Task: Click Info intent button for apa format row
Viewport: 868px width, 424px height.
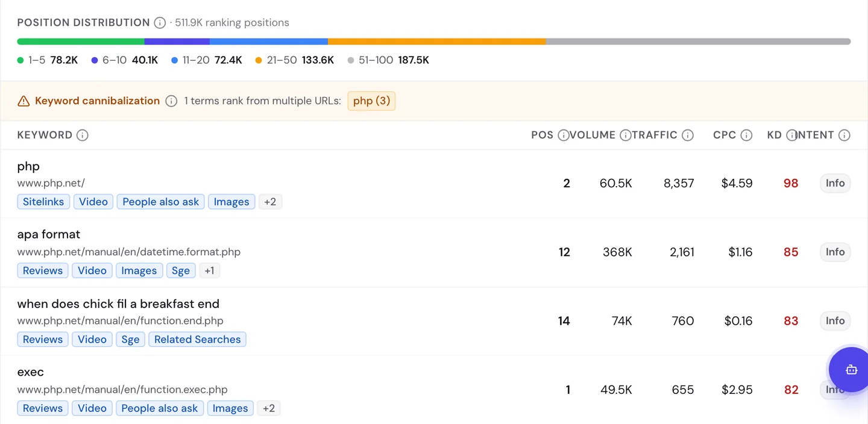Action: pos(835,252)
